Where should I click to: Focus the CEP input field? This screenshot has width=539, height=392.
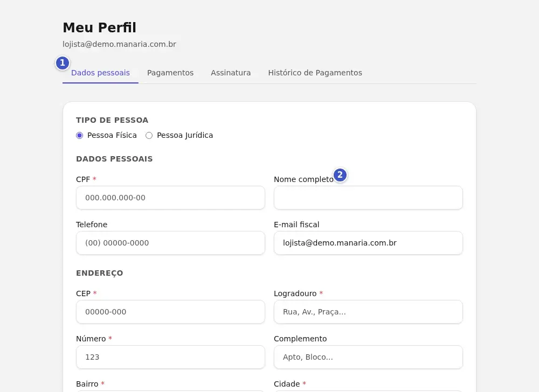pos(170,312)
